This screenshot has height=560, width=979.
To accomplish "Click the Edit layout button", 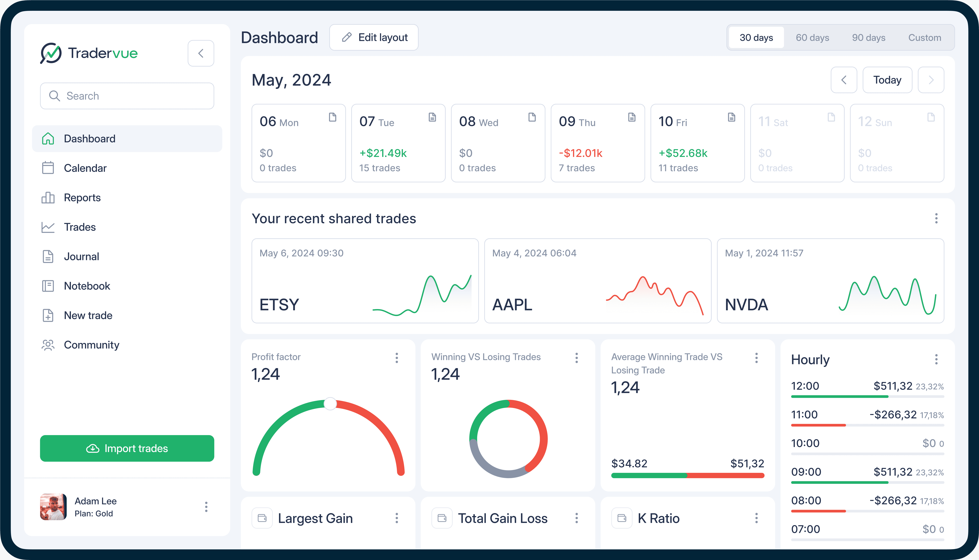I will [374, 37].
